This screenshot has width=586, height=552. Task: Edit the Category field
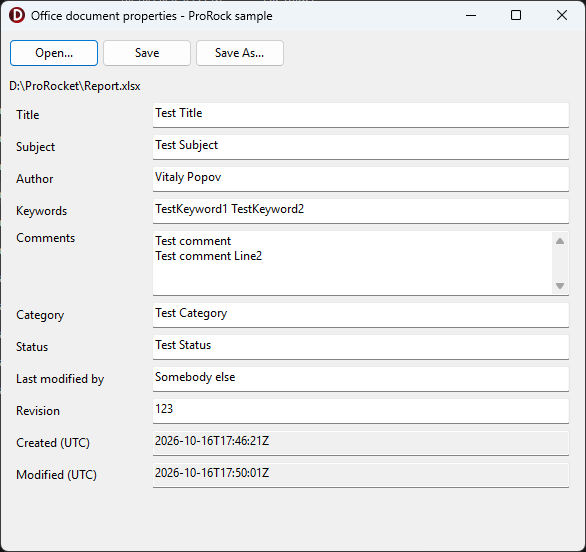pos(361,315)
